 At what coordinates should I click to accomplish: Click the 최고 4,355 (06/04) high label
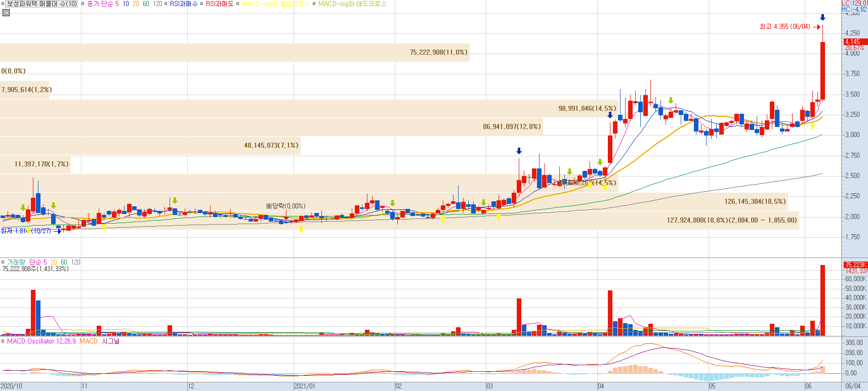click(x=784, y=27)
